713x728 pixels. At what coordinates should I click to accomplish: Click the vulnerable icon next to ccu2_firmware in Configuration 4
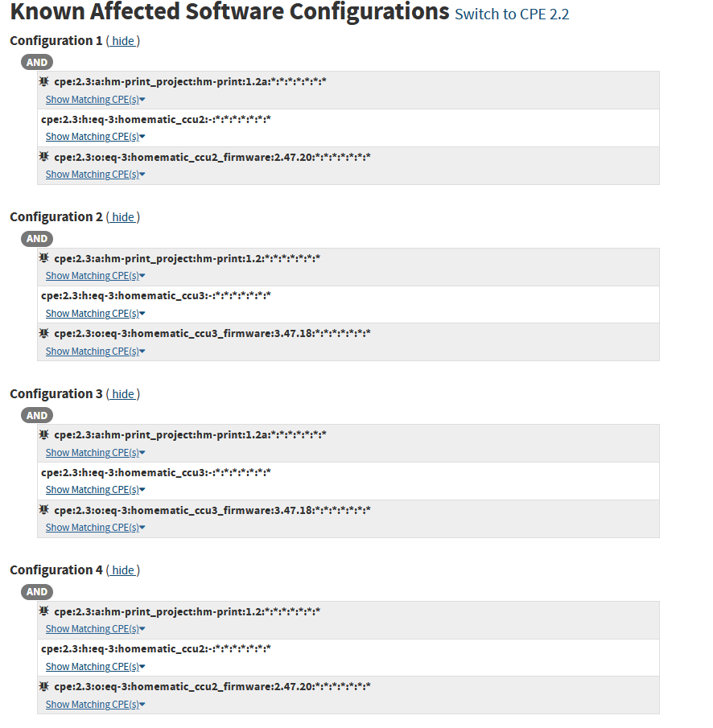click(x=44, y=686)
